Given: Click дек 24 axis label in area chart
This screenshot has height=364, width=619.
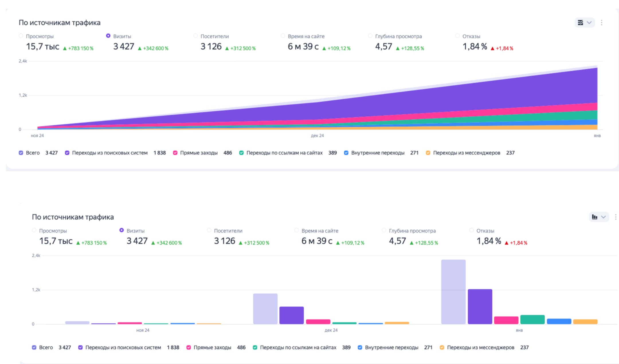Looking at the screenshot, I should tap(317, 136).
